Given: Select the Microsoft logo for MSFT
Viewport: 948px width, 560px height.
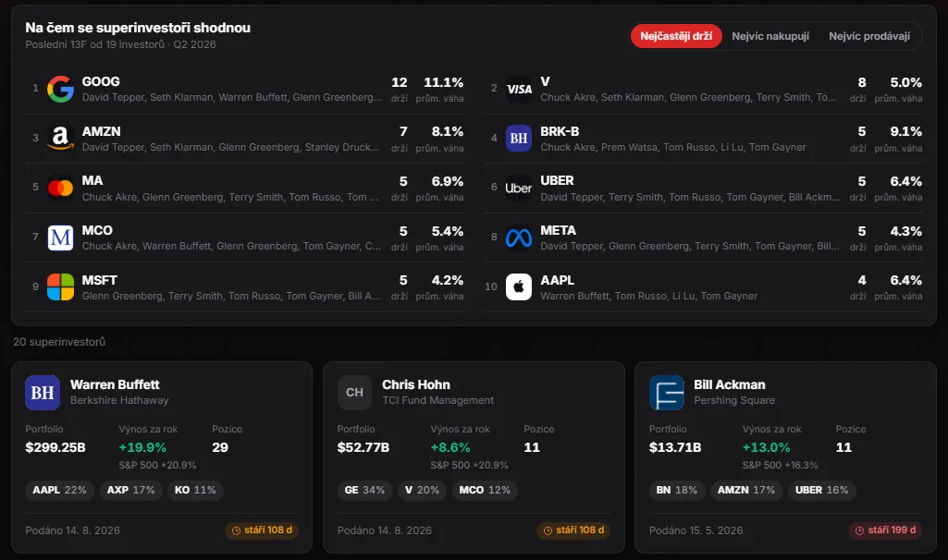Looking at the screenshot, I should click(x=60, y=287).
